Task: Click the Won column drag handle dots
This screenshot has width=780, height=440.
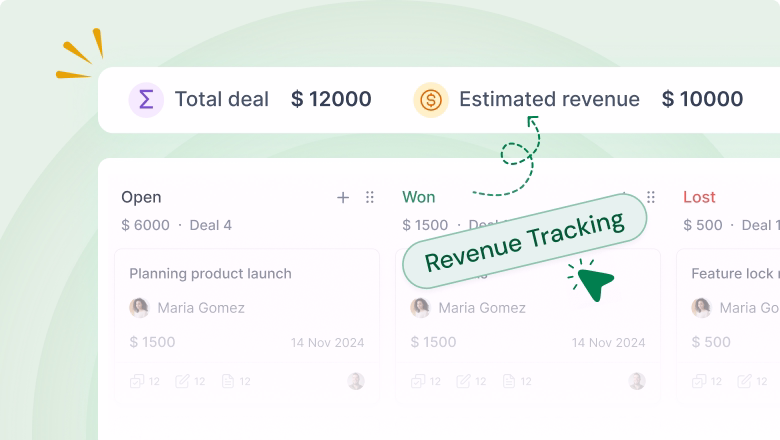Action: click(651, 197)
